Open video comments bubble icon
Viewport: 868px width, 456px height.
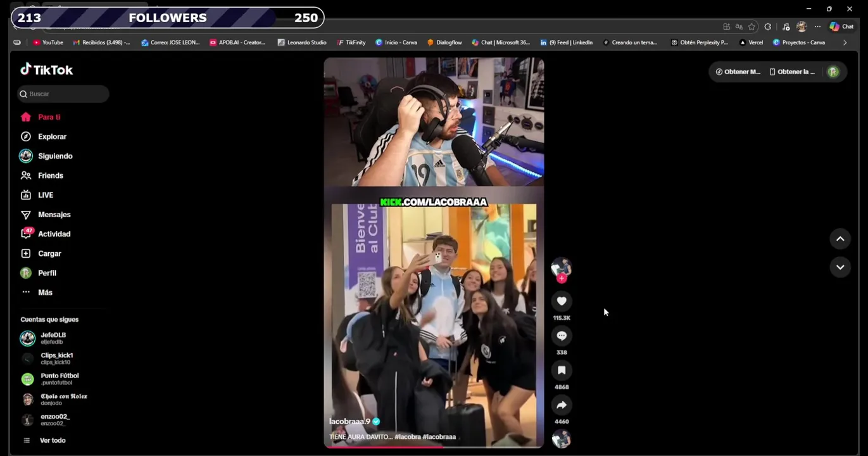click(x=562, y=336)
